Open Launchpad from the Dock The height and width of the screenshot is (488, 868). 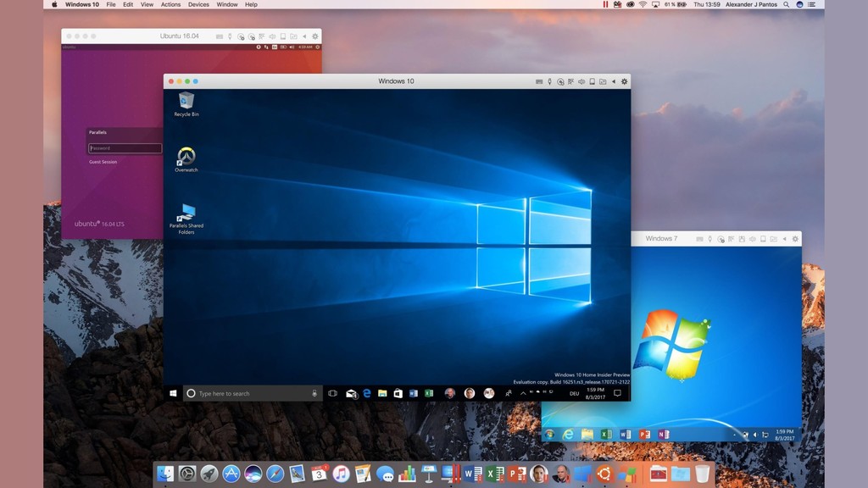(x=209, y=474)
